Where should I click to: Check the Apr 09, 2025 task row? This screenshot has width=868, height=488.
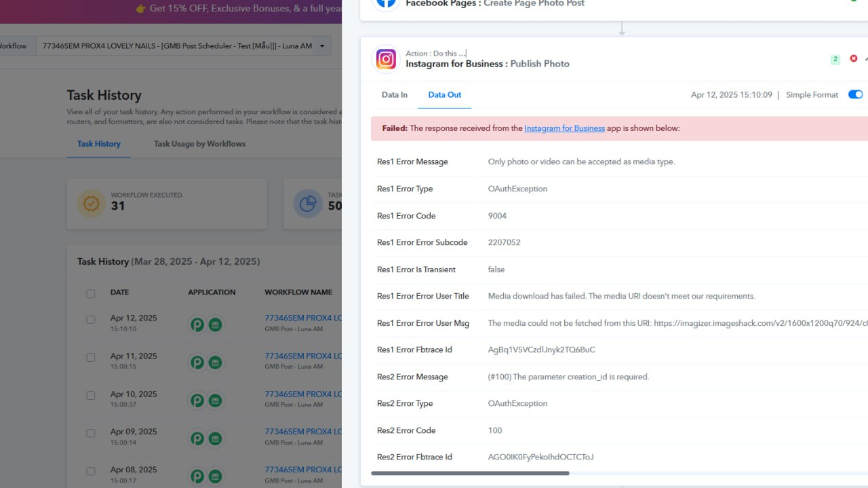(91, 433)
